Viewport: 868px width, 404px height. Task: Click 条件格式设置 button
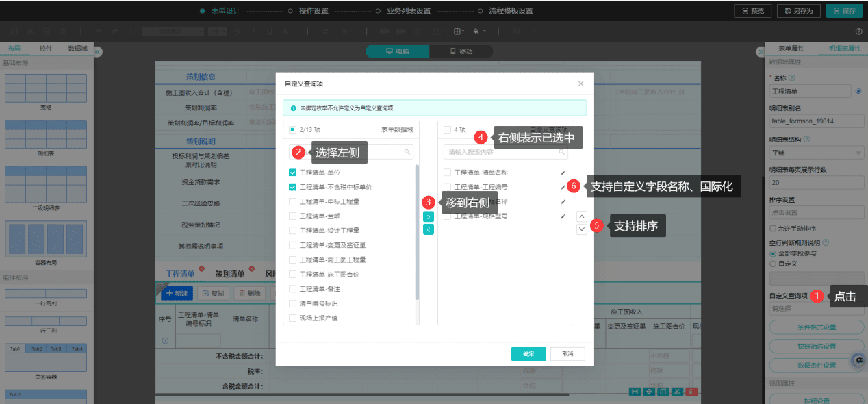[x=816, y=327]
